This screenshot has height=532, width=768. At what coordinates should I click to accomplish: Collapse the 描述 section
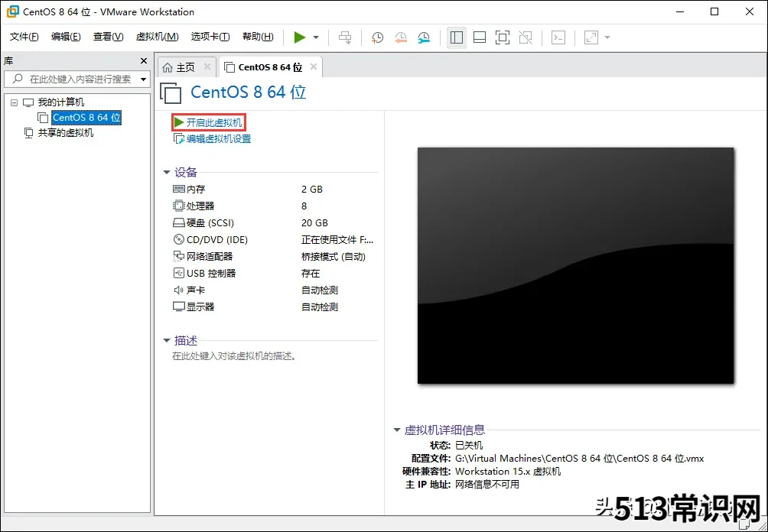pyautogui.click(x=167, y=341)
